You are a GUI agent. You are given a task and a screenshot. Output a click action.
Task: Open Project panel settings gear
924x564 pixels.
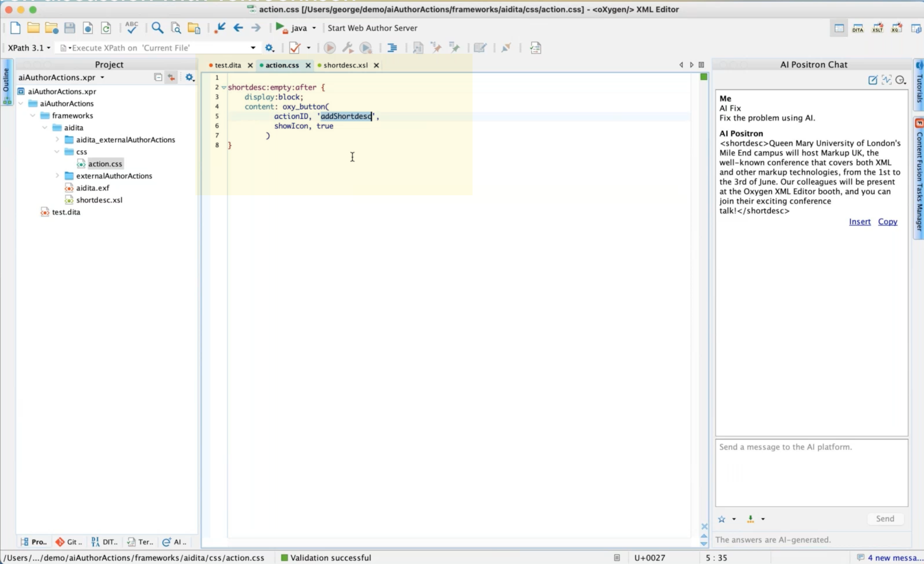190,77
